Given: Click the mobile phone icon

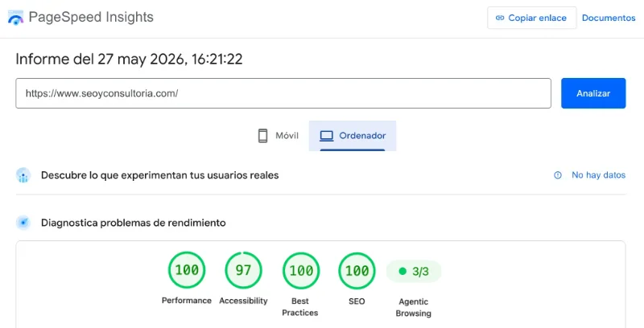Looking at the screenshot, I should 263,136.
